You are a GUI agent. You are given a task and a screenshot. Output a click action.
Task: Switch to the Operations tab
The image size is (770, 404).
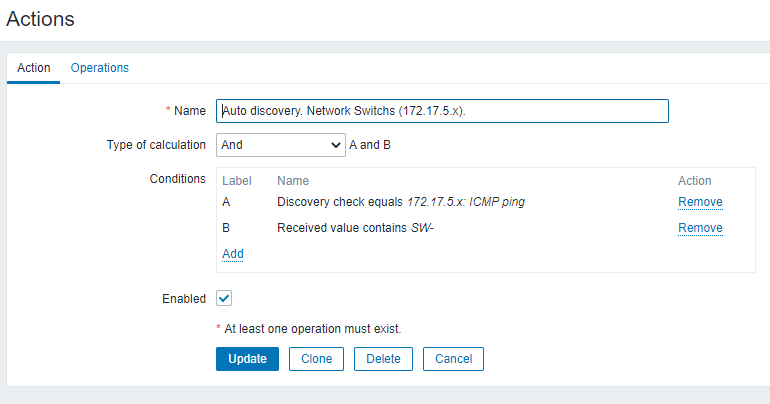click(99, 68)
